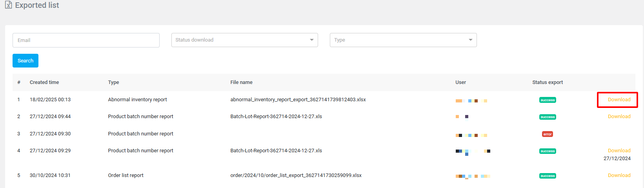Download the order list report export
Image resolution: width=644 pixels, height=188 pixels.
pos(619,175)
